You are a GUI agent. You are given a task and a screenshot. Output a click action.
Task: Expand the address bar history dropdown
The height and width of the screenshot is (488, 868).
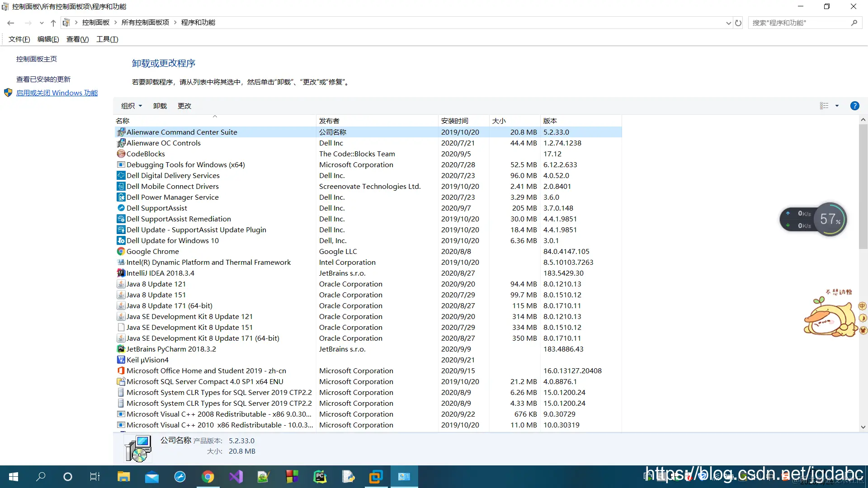(728, 23)
